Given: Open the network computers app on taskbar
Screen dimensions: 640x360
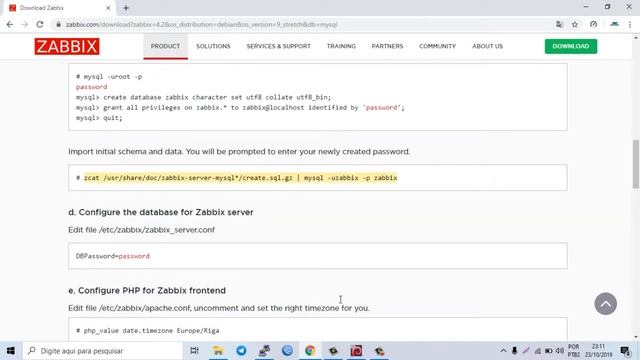Looking at the screenshot, I should pos(264,351).
